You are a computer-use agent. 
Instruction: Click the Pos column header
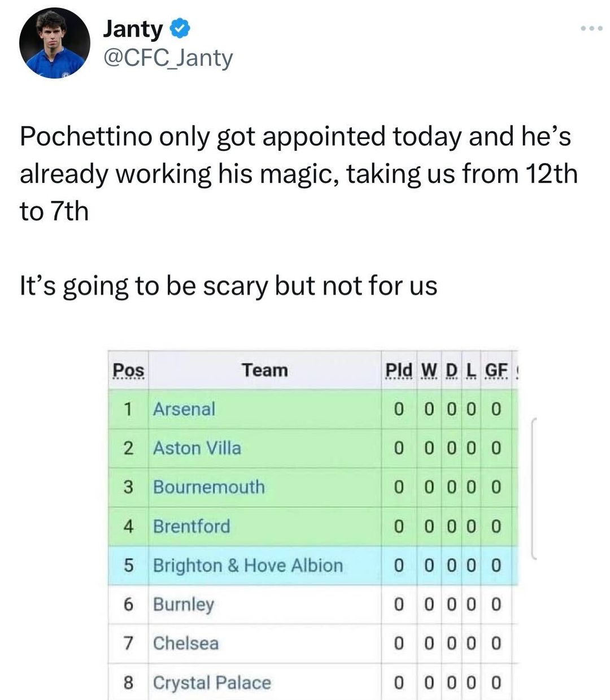pos(129,371)
